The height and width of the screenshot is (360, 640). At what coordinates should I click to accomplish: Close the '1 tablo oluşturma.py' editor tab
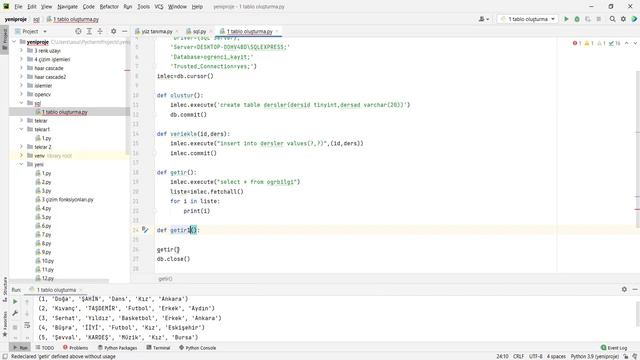point(277,31)
